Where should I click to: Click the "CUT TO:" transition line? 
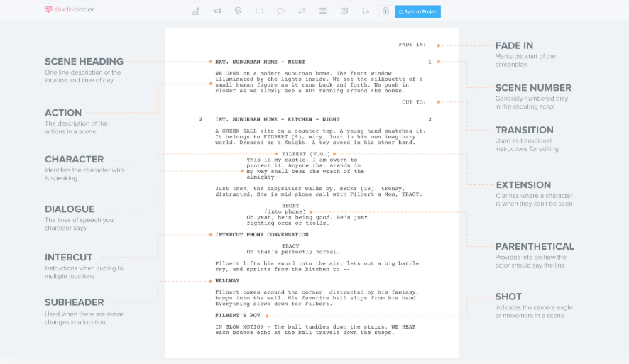414,102
